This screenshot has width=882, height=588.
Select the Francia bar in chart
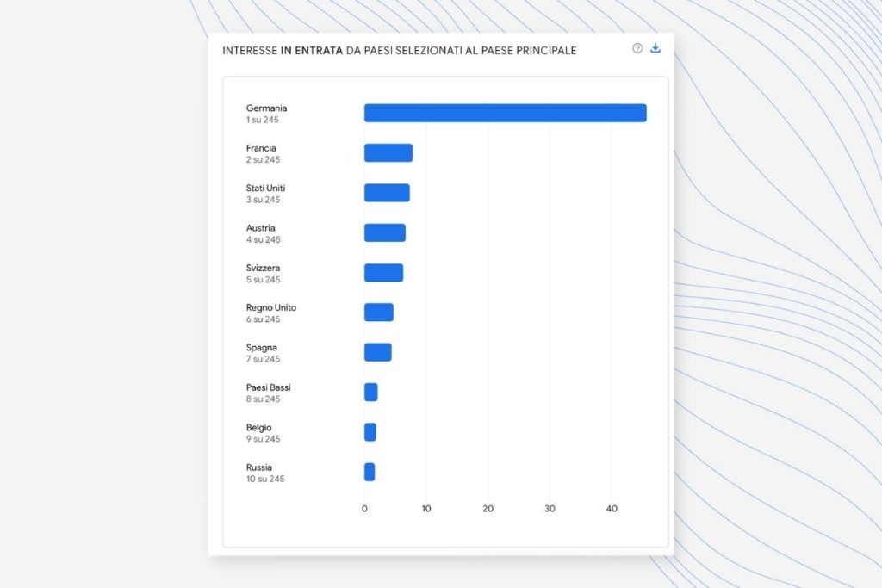388,153
